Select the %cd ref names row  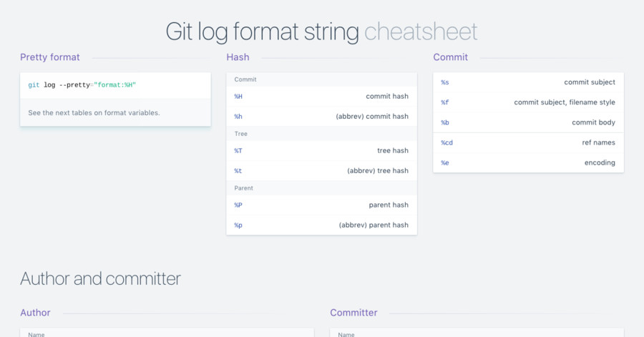[528, 142]
